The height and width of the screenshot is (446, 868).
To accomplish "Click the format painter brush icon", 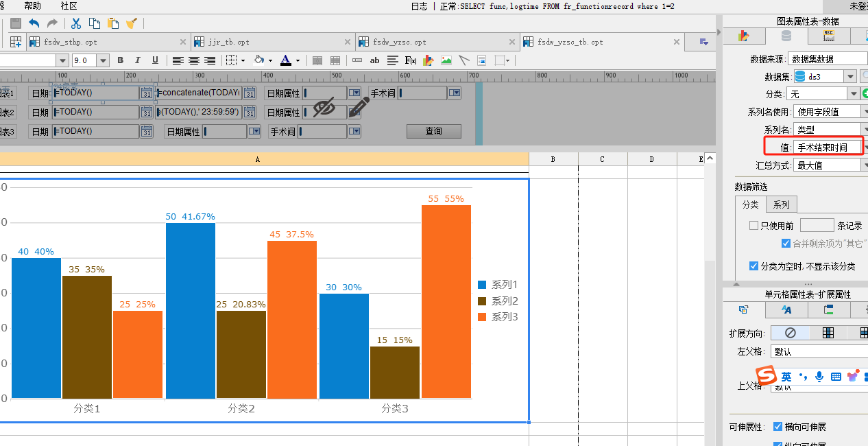I will (x=132, y=23).
